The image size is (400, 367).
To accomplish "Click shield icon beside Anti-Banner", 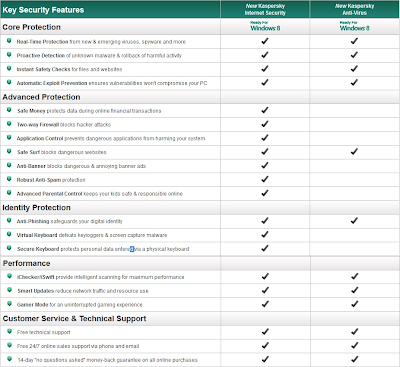I will (x=9, y=165).
